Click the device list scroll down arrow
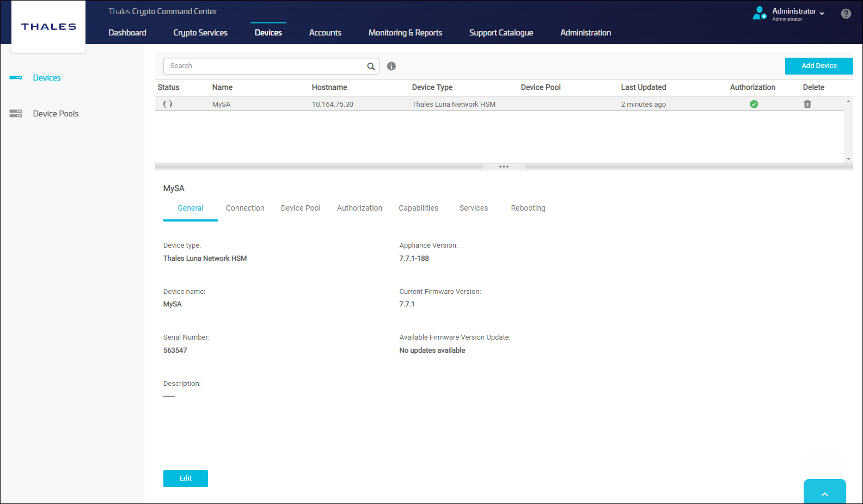Viewport: 863px width, 504px height. 848,159
